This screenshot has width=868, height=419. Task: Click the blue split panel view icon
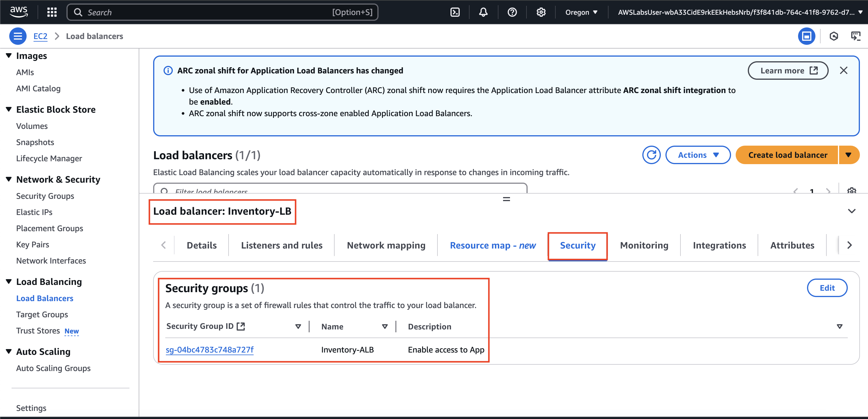pos(806,36)
